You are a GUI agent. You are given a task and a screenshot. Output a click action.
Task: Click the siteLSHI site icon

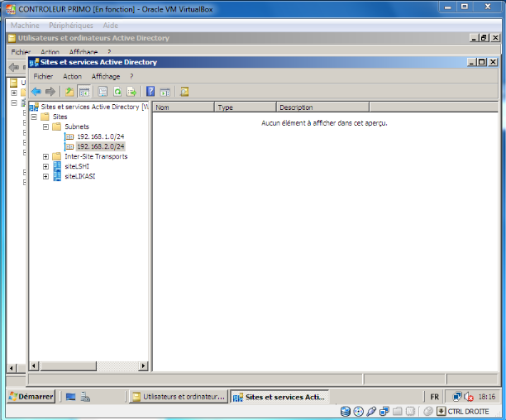(57, 166)
